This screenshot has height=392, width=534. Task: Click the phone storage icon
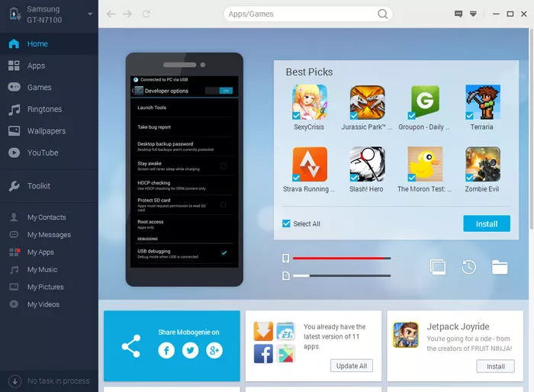point(286,258)
